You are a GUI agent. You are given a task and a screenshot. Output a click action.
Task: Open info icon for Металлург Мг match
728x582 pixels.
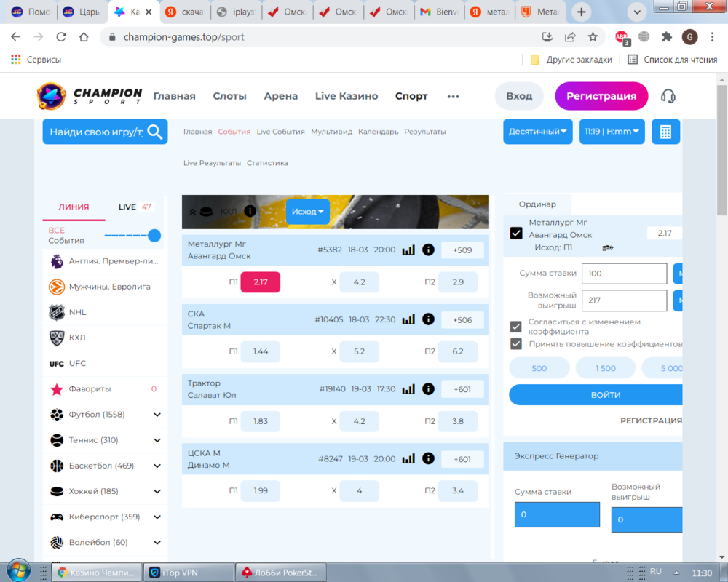pyautogui.click(x=428, y=250)
